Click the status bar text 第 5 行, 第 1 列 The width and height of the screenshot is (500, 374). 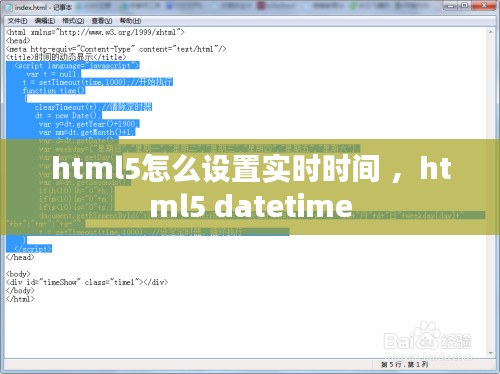404,364
